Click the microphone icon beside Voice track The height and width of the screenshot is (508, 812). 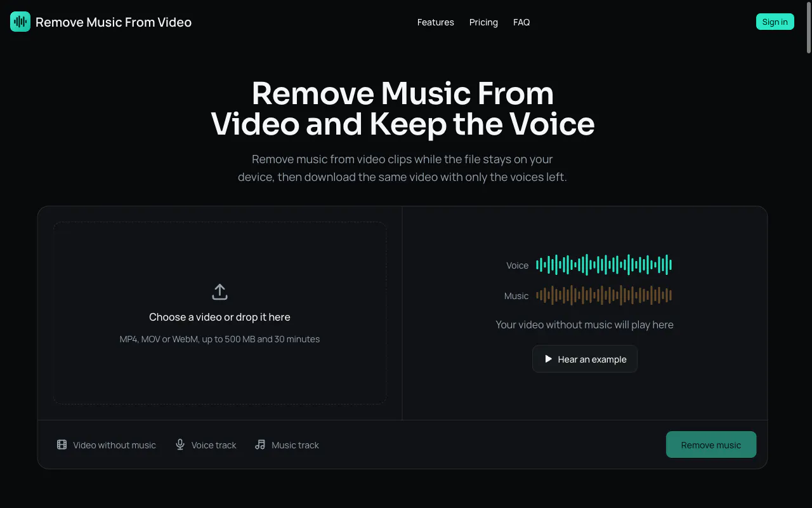pyautogui.click(x=180, y=444)
